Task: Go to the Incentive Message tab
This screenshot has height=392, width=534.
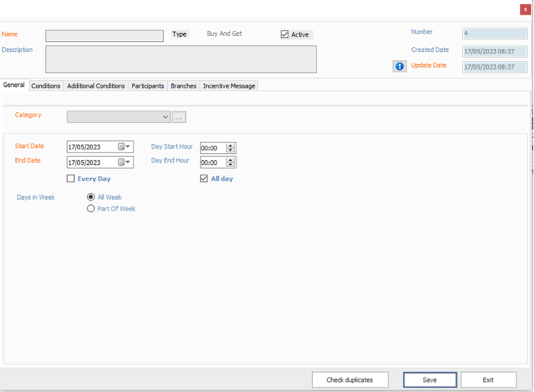Action: pos(229,86)
